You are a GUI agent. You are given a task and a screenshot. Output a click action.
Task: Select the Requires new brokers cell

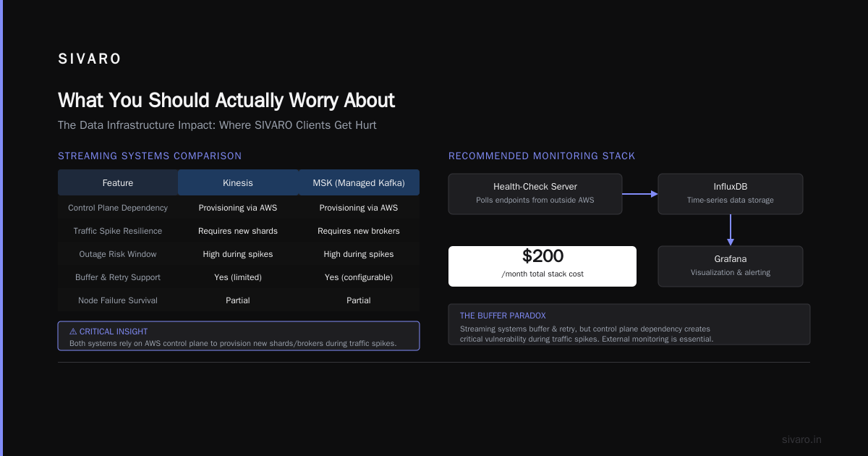tap(359, 231)
